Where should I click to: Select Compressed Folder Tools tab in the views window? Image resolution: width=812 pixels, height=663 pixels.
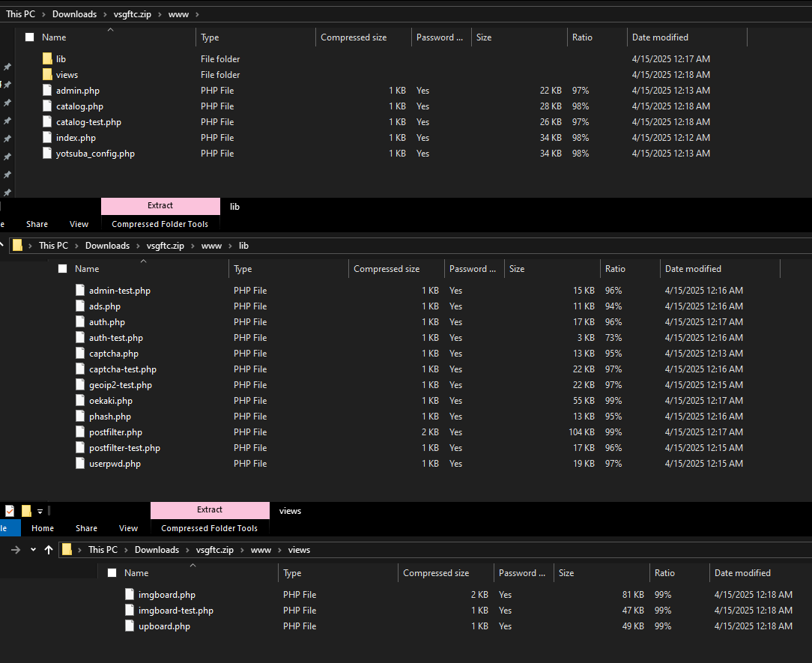tap(209, 528)
